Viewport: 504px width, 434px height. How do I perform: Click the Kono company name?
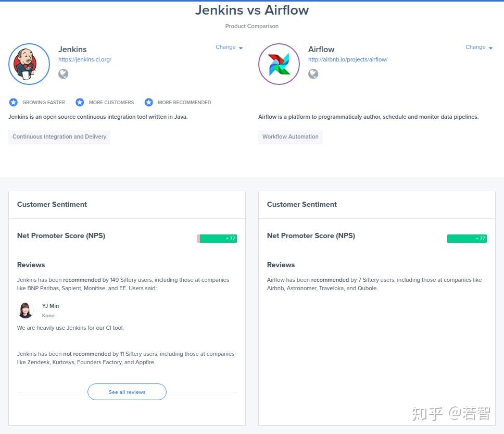click(x=48, y=316)
